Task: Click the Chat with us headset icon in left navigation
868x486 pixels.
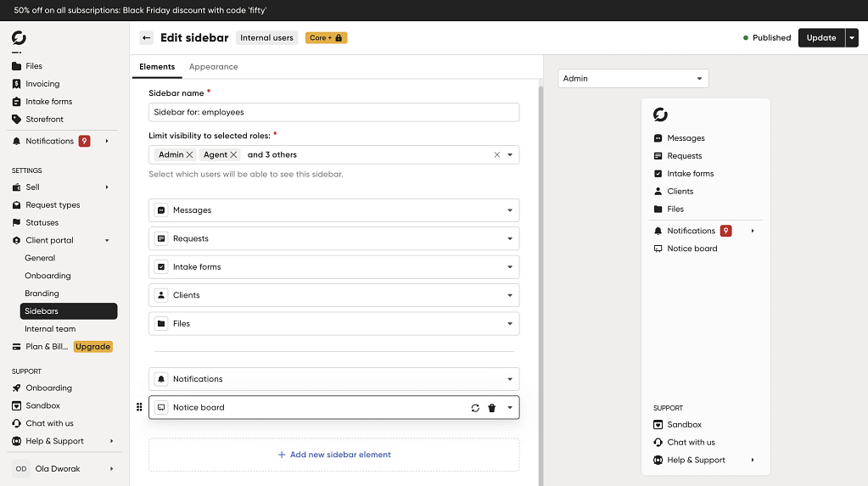Action: point(17,423)
